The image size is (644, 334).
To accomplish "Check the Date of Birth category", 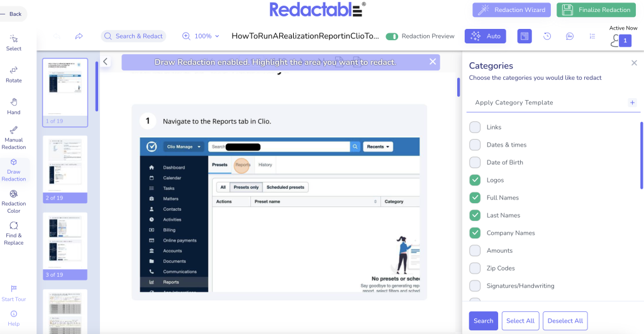I will click(x=475, y=162).
